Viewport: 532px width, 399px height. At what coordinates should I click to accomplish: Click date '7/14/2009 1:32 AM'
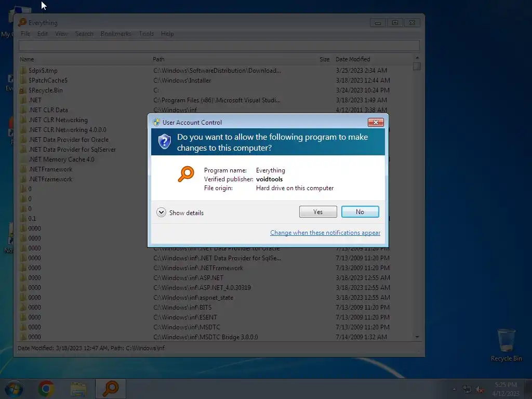pos(362,337)
